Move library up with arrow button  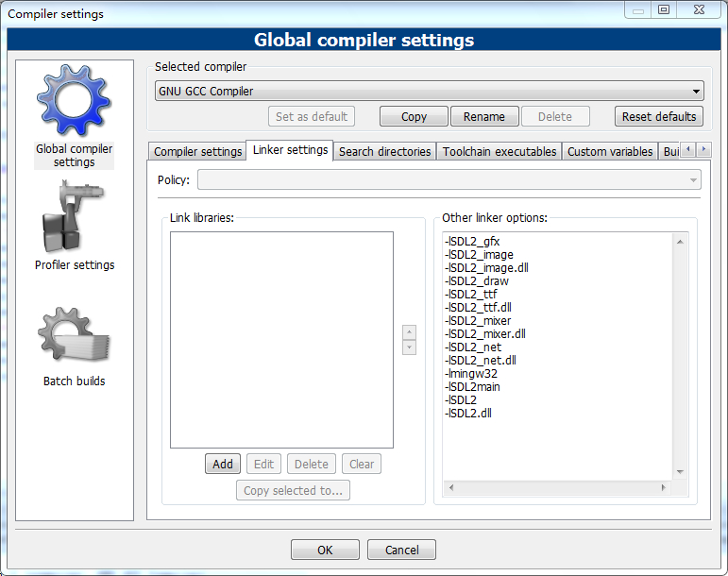tap(409, 332)
